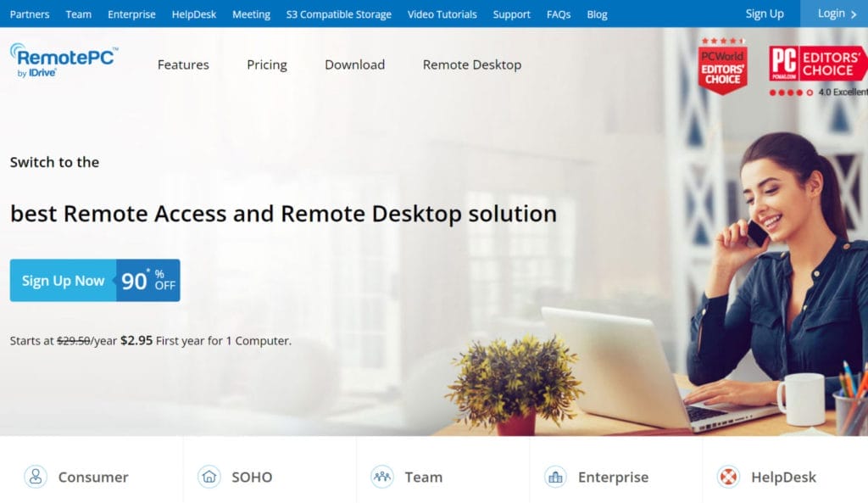868x503 pixels.
Task: Open Video Tutorials page
Action: pyautogui.click(x=442, y=14)
